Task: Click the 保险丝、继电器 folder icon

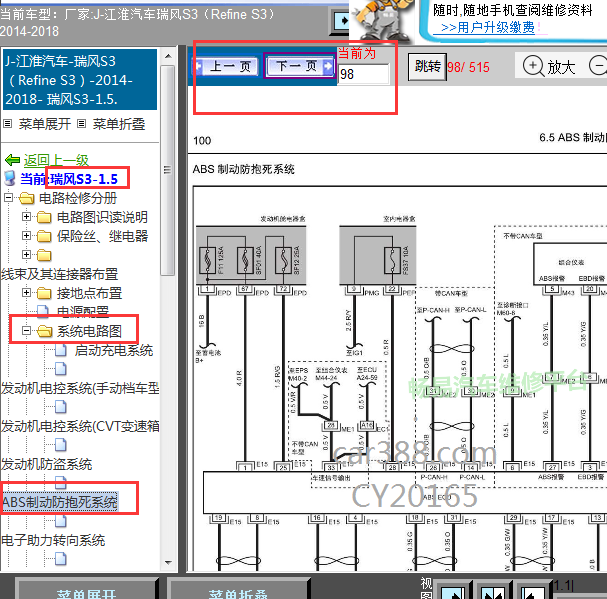Action: [44, 236]
